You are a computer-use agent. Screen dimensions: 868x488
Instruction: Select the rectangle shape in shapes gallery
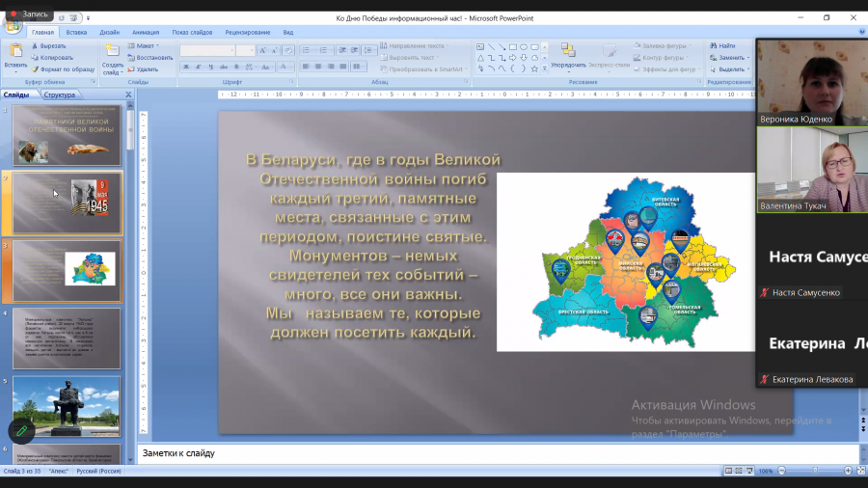coord(513,47)
